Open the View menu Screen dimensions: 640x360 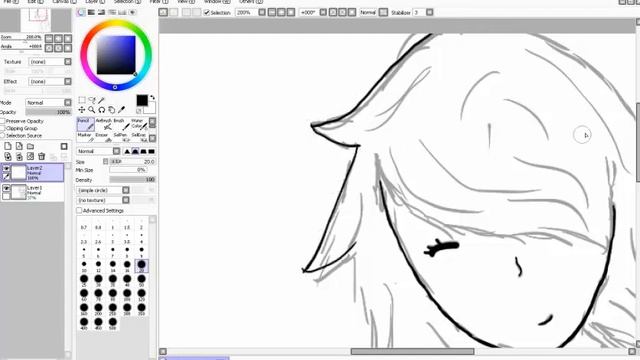tap(186, 2)
